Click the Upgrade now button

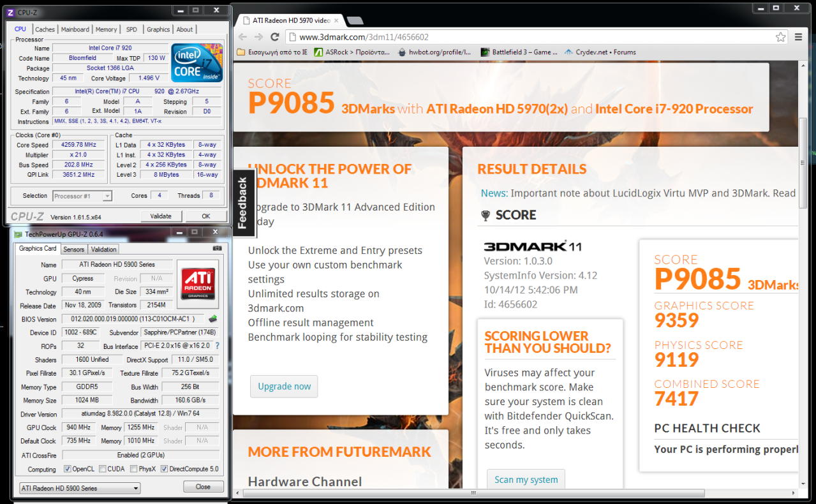pos(284,387)
